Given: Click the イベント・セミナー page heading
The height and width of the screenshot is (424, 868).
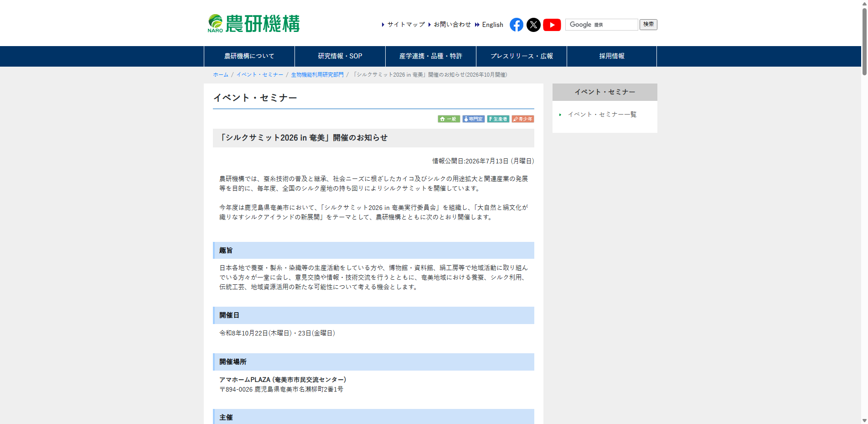Looking at the screenshot, I should (255, 98).
